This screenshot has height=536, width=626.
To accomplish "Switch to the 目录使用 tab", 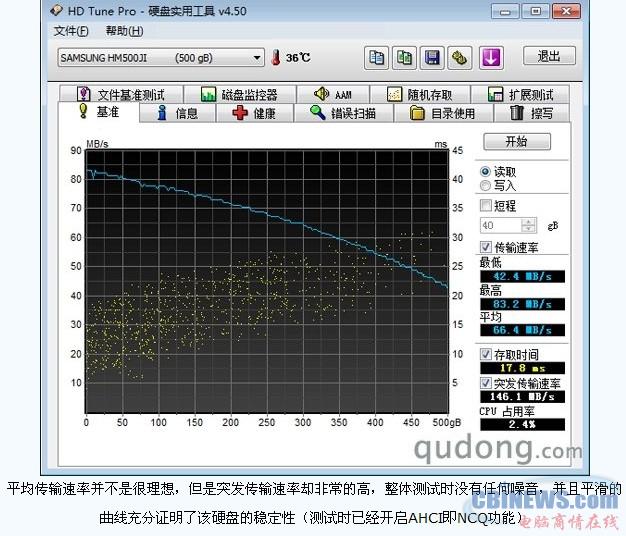I will pos(443,113).
